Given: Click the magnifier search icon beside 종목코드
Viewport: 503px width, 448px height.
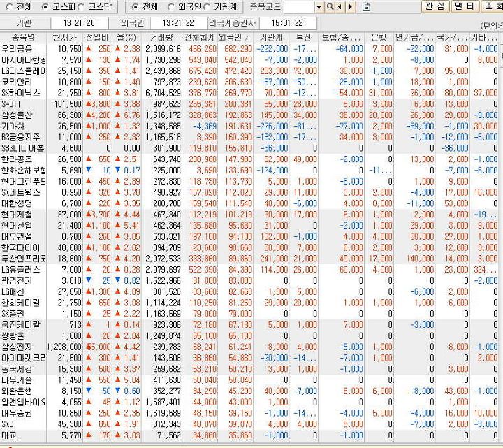Looking at the screenshot, I should (x=330, y=7).
